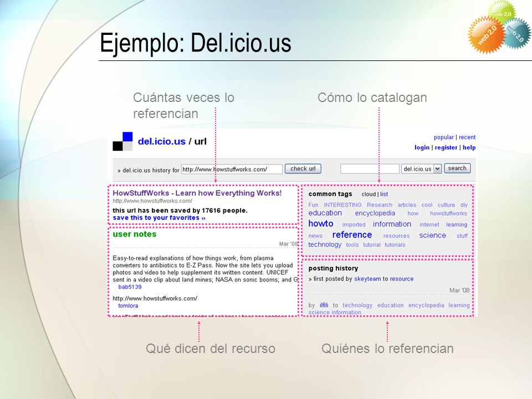The image size is (532, 399).
Task: Open the del.icio.us home link in header
Action: tap(161, 141)
